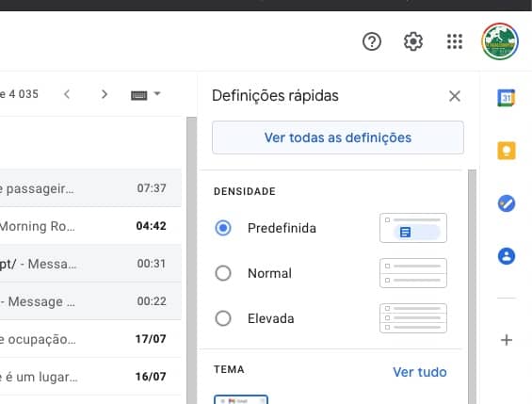The image size is (532, 404).
Task: Click Ver todas as definições button
Action: [338, 137]
